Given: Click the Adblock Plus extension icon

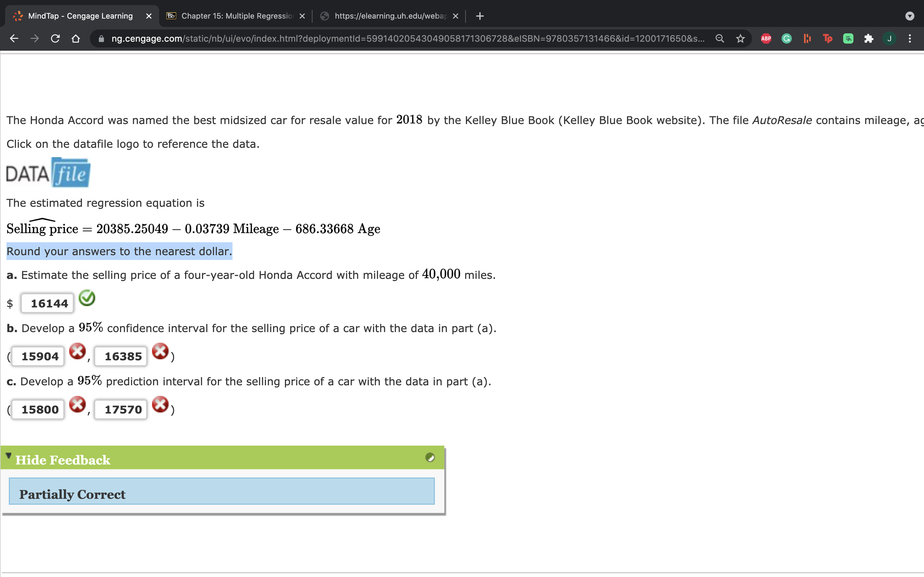Looking at the screenshot, I should click(766, 38).
